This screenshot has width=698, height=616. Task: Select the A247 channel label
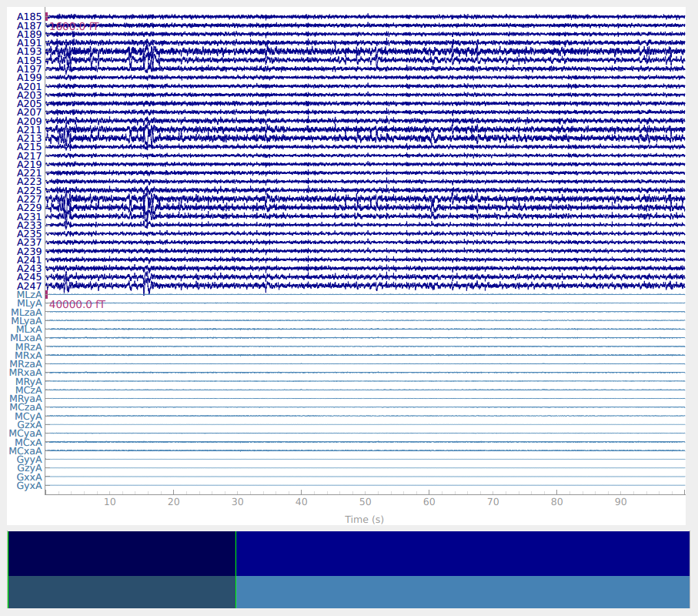(x=29, y=286)
